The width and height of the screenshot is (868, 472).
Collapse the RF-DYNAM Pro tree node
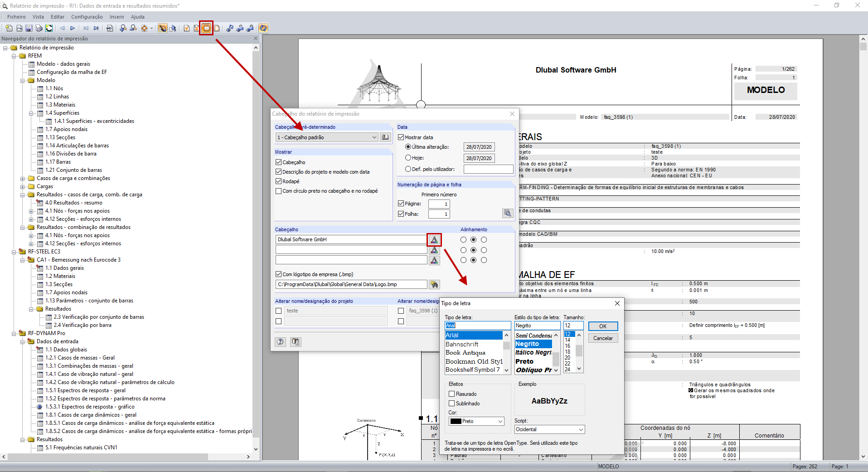(x=14, y=333)
